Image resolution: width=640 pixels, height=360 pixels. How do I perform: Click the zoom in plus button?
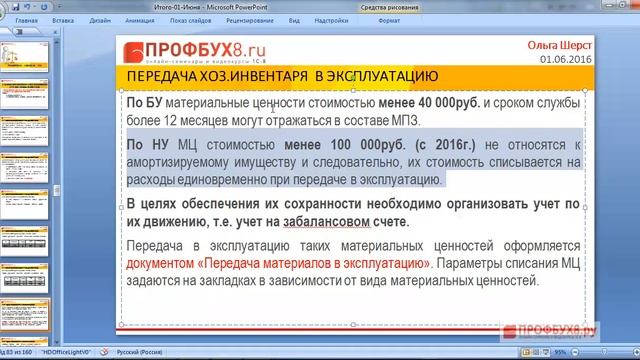[636, 352]
